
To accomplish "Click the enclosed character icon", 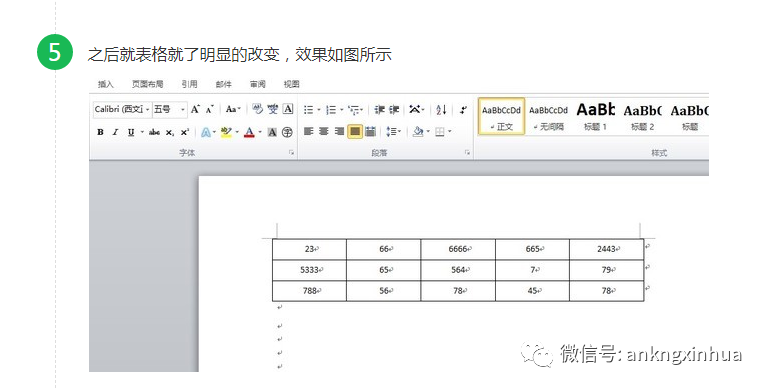I will 288,132.
